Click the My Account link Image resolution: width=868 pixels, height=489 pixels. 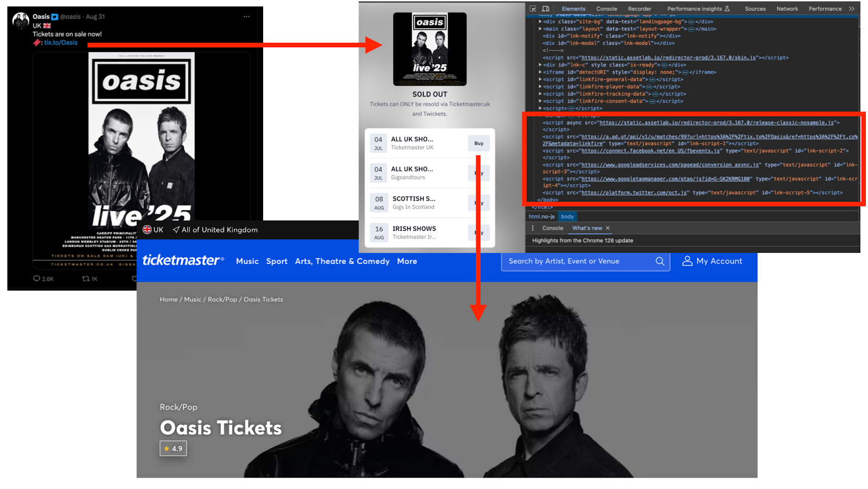(x=719, y=261)
